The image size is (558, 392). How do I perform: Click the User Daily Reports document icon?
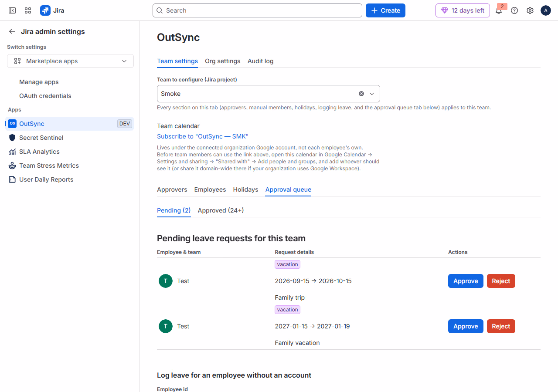(12, 179)
